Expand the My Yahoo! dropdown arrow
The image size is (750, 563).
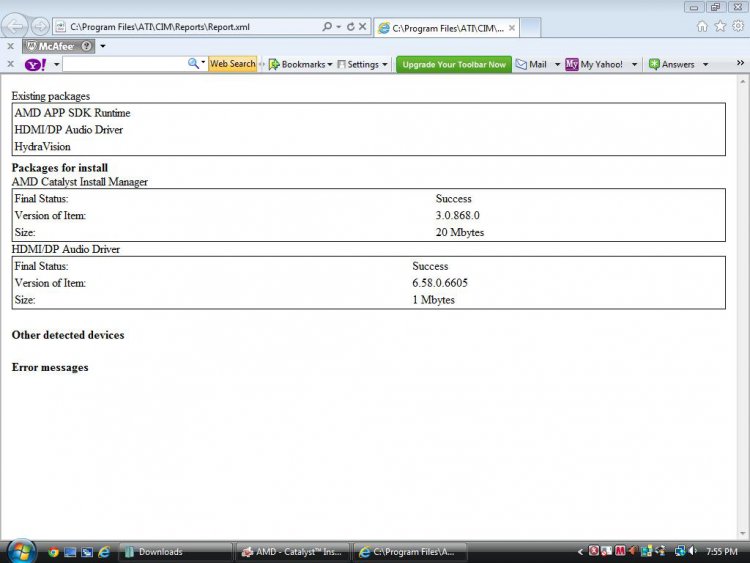coord(634,64)
